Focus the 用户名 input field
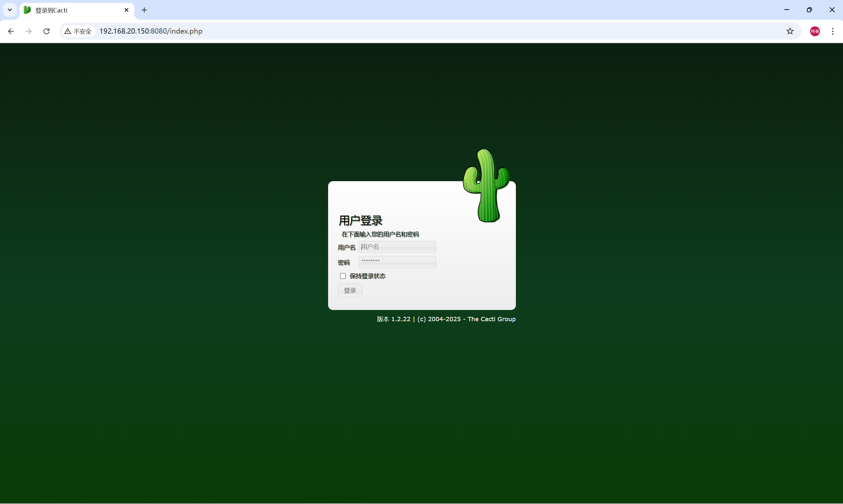The image size is (843, 504). click(x=397, y=247)
